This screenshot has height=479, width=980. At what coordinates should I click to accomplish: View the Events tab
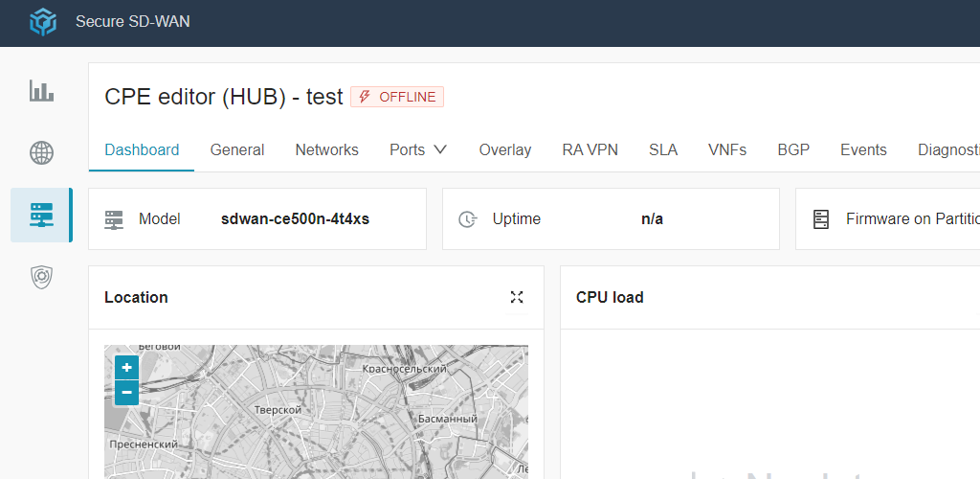(x=863, y=149)
